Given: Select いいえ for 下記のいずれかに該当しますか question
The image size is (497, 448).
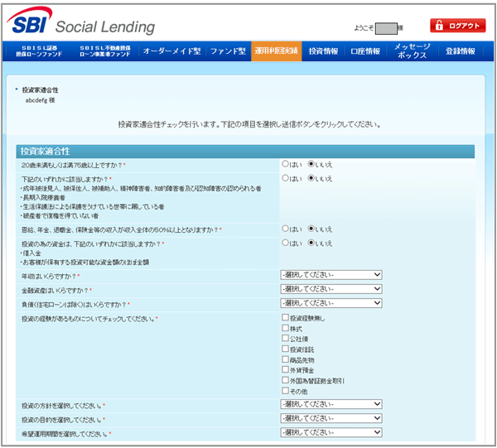Looking at the screenshot, I should (311, 178).
